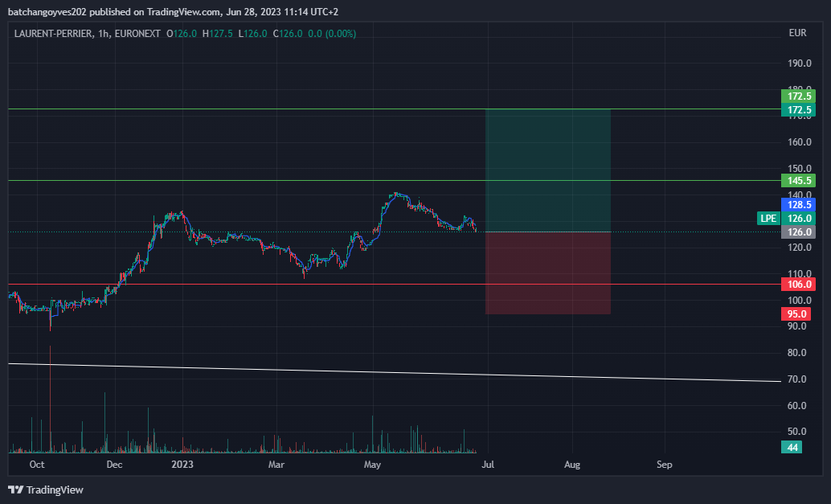The width and height of the screenshot is (831, 504).
Task: Click the Jul time axis label
Action: [x=488, y=465]
